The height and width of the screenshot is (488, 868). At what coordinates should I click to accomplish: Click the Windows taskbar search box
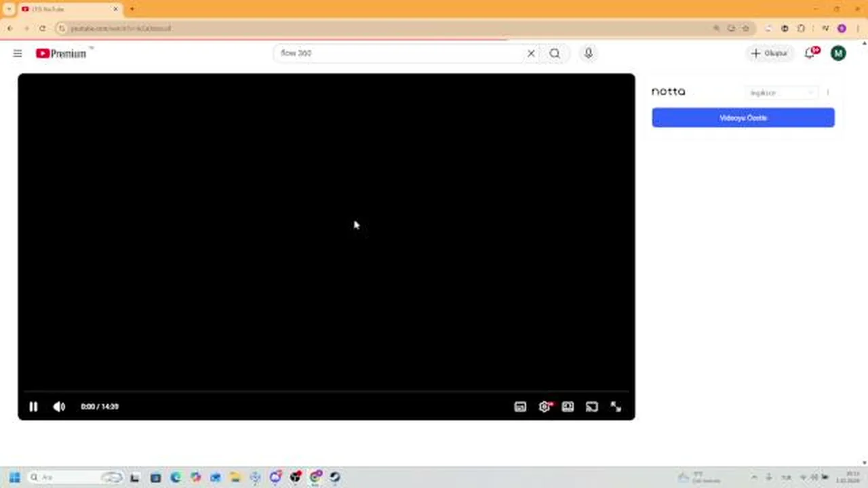(x=76, y=477)
